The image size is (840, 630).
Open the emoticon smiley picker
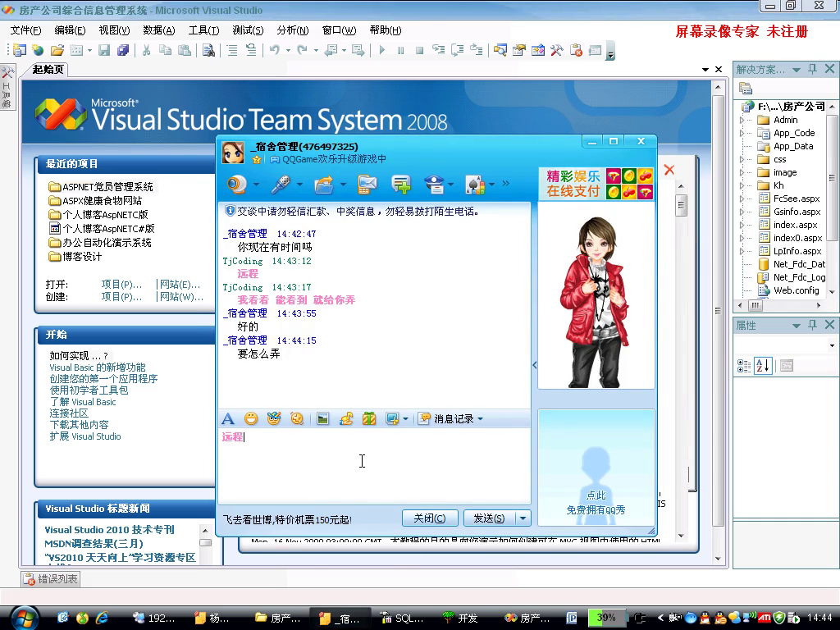pyautogui.click(x=251, y=419)
